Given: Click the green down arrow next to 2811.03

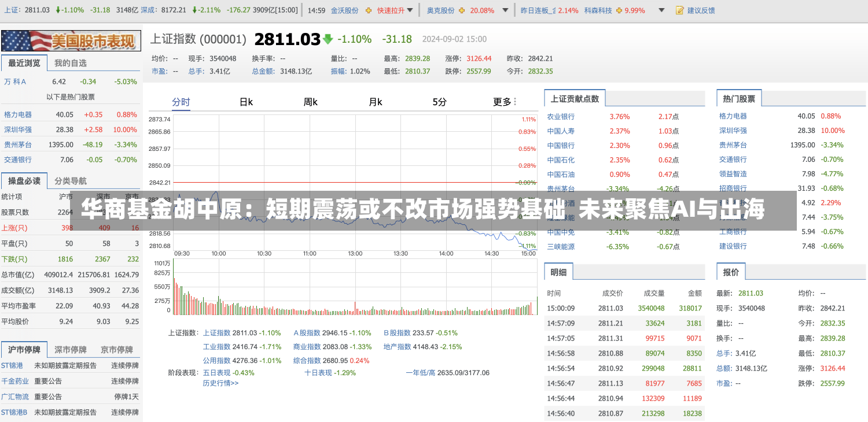Looking at the screenshot, I should click(x=328, y=39).
